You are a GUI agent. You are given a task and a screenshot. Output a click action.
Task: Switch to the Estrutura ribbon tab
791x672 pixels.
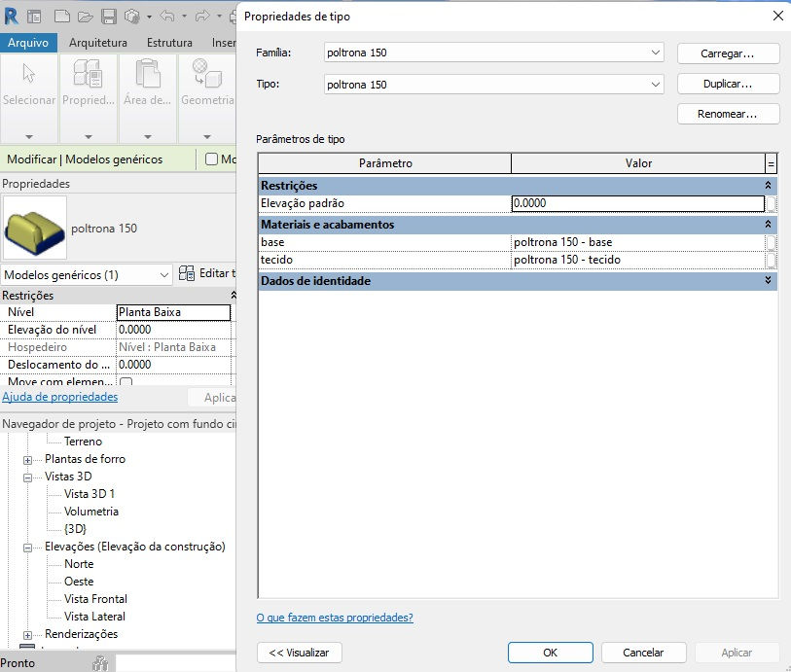[169, 43]
